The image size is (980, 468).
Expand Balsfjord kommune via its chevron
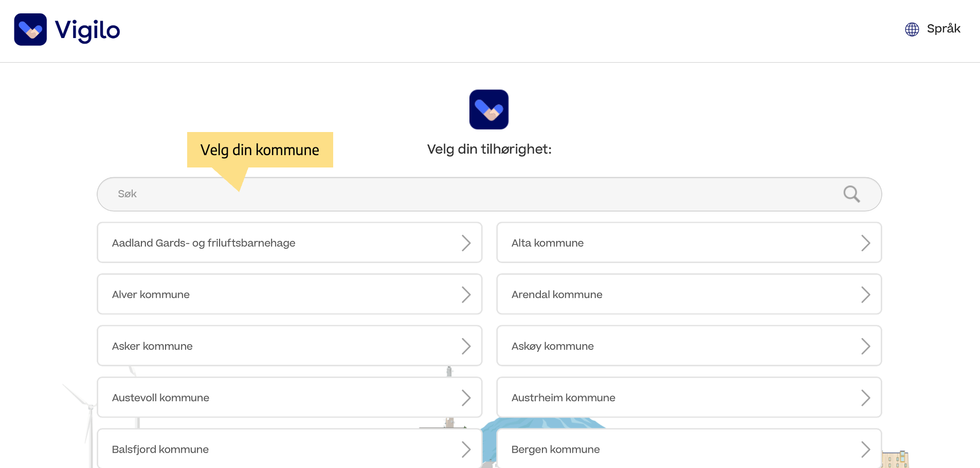click(466, 450)
